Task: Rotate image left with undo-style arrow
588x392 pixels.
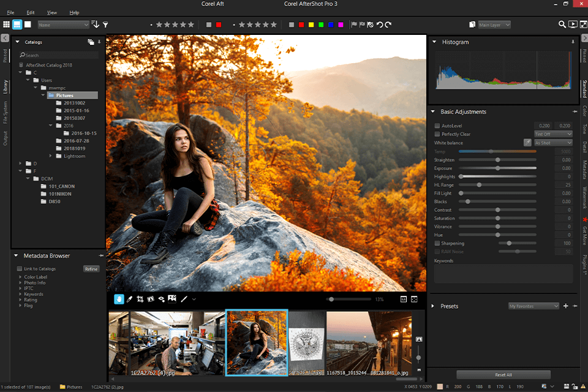Action: coord(380,24)
